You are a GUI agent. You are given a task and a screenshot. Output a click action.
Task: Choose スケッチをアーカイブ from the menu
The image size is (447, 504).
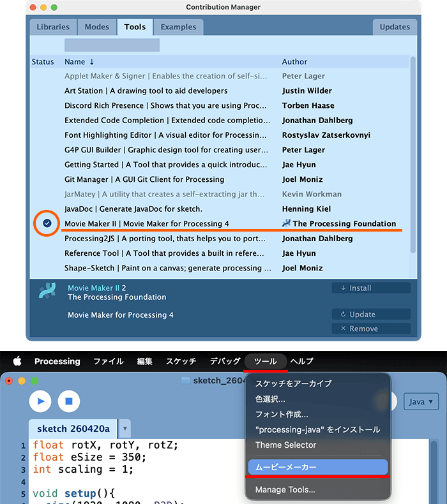coord(317,383)
